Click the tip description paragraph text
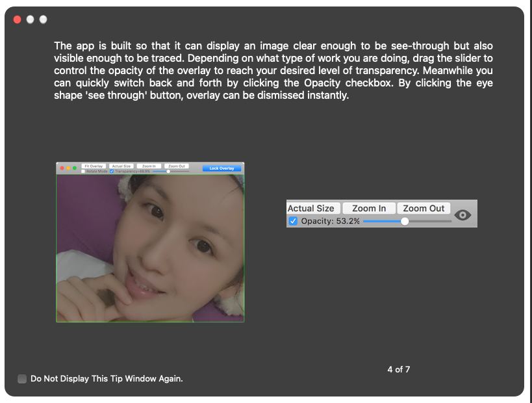Screen dimensions: 532x403 point(273,70)
